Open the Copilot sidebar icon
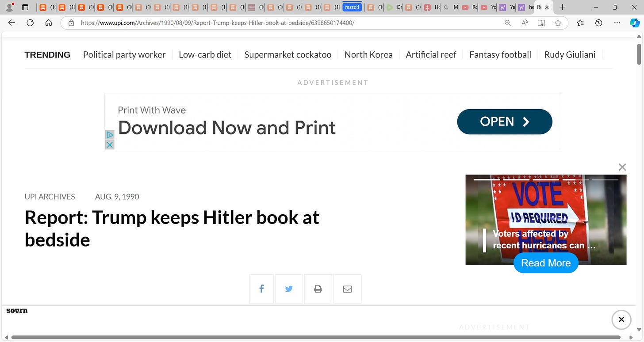 pyautogui.click(x=635, y=23)
